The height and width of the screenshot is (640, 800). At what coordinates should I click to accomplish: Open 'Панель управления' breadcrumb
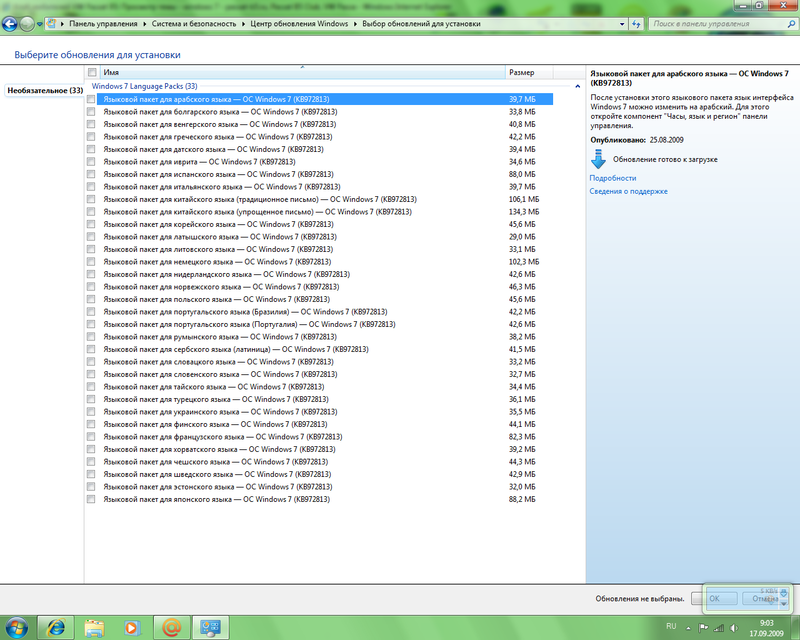tap(103, 23)
